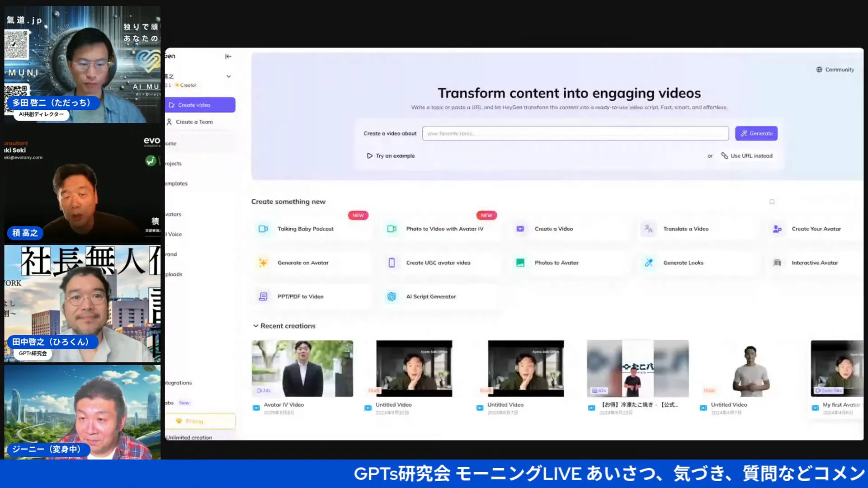Click Try an example
The height and width of the screenshot is (488, 868).
pos(391,156)
